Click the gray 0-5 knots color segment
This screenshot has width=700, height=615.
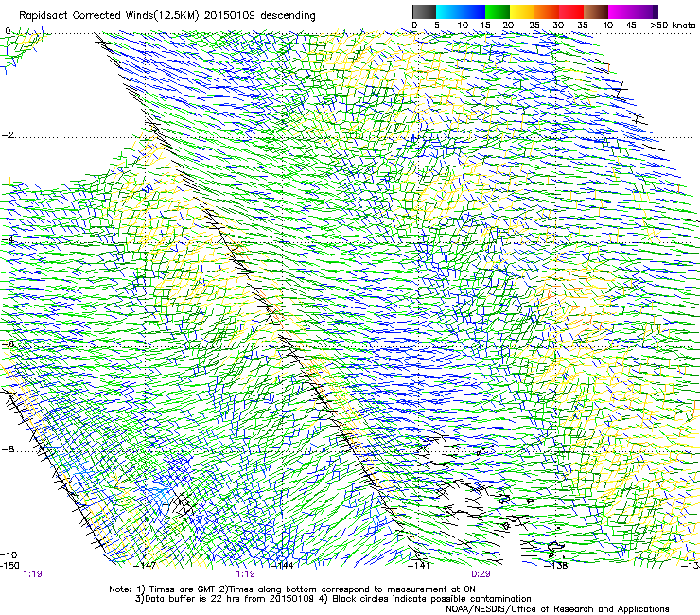coord(424,11)
